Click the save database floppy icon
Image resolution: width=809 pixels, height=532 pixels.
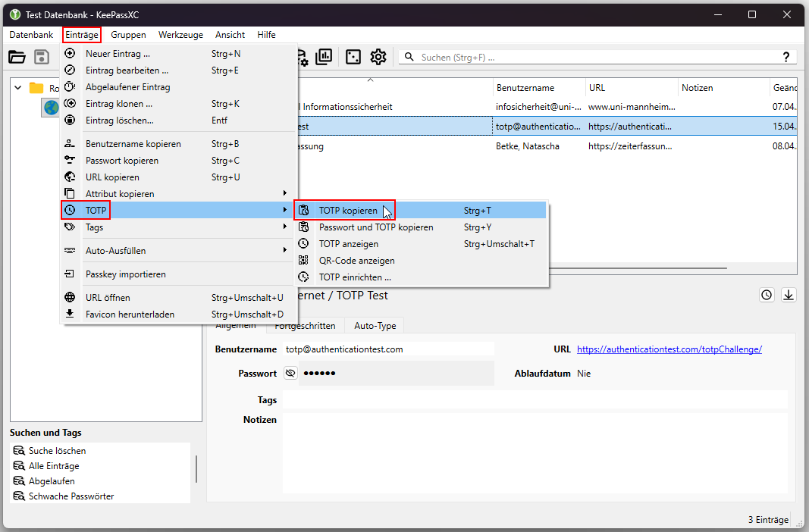point(42,57)
